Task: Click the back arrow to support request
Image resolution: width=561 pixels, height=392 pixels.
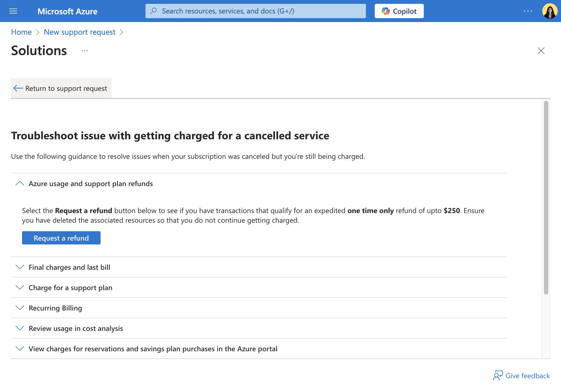Action: tap(18, 88)
